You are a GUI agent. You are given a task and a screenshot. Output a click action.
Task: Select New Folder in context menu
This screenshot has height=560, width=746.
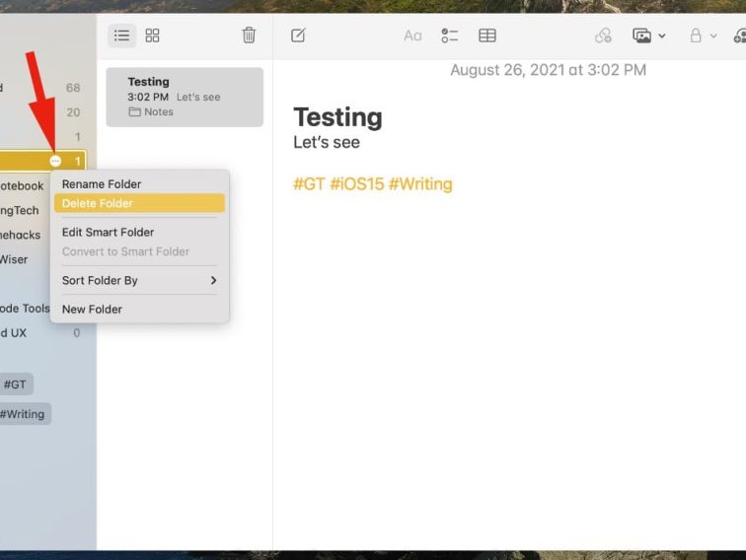click(x=92, y=310)
